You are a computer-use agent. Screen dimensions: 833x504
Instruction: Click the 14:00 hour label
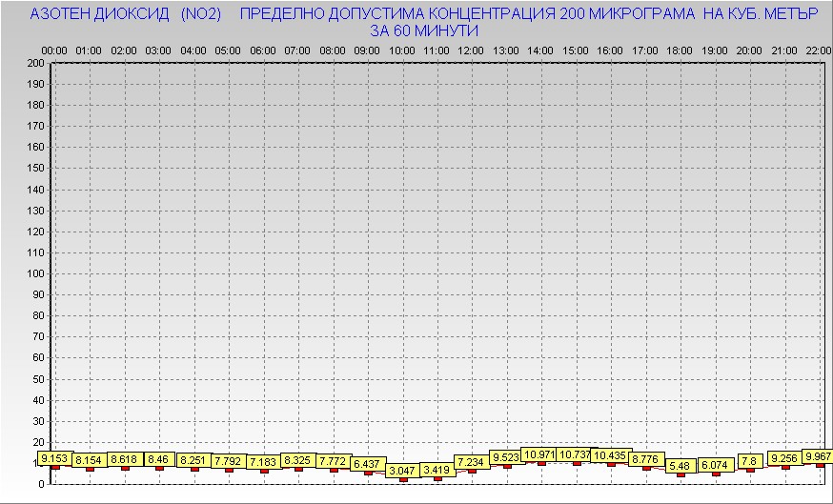pos(540,50)
